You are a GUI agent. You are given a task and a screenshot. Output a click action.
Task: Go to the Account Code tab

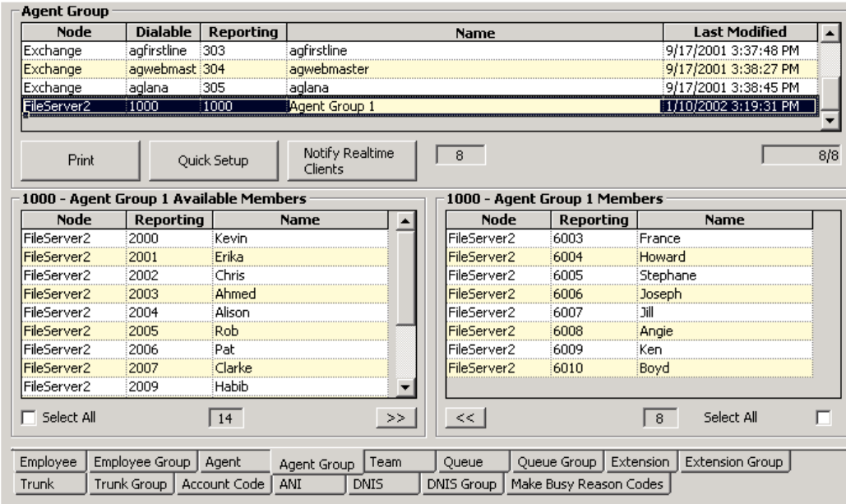(223, 484)
